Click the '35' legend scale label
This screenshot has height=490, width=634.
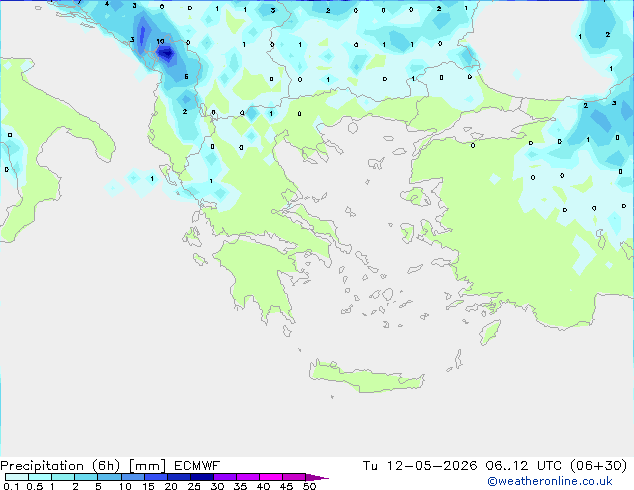click(x=240, y=486)
